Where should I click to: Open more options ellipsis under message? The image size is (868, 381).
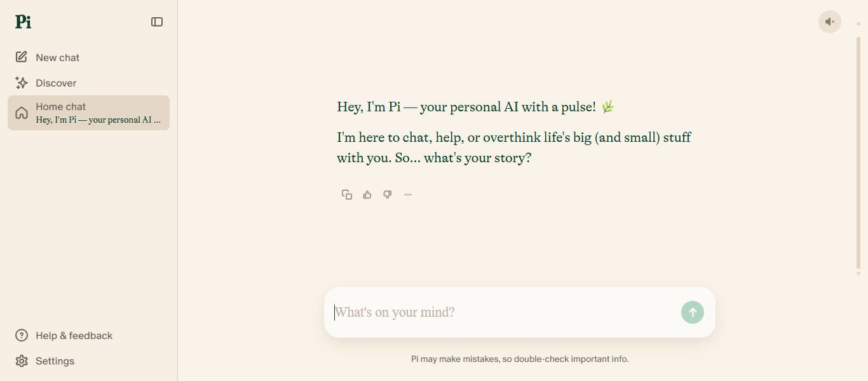[408, 195]
